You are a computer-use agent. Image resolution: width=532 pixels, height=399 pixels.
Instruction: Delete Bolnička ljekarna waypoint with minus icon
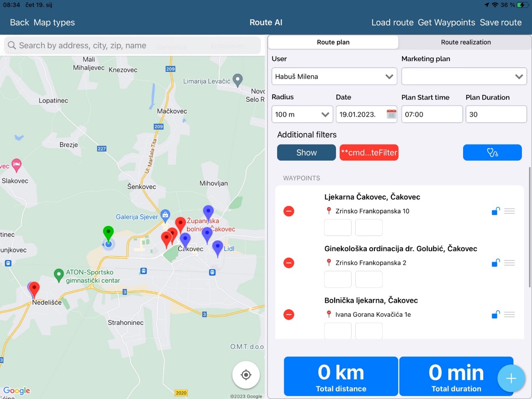tap(289, 315)
